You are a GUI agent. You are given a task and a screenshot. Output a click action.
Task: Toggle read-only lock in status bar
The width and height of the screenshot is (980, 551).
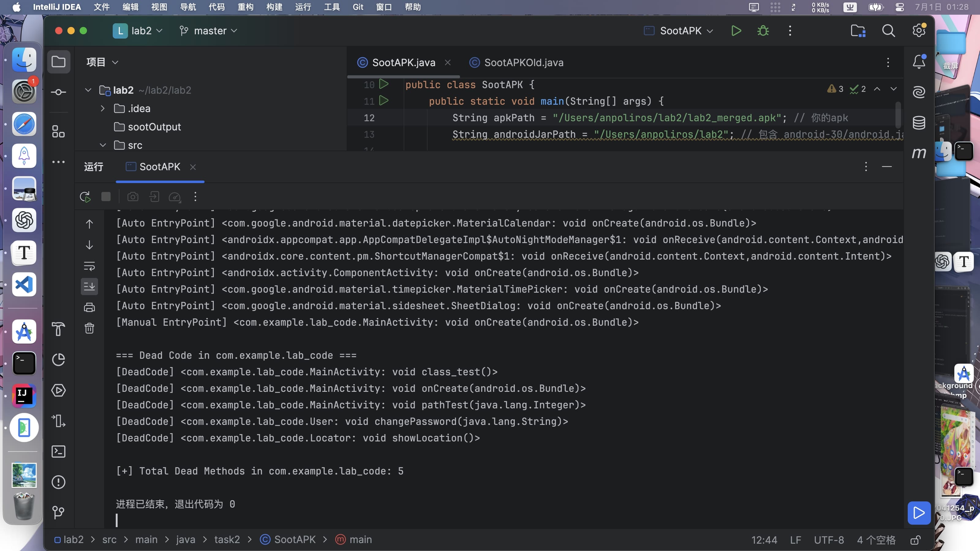coord(915,540)
